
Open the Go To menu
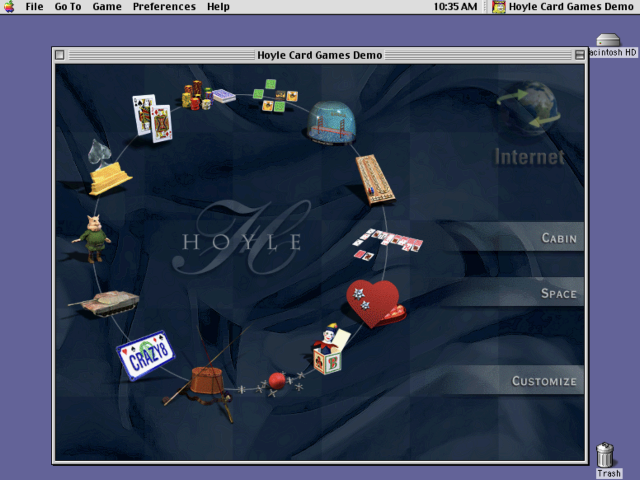coord(68,7)
